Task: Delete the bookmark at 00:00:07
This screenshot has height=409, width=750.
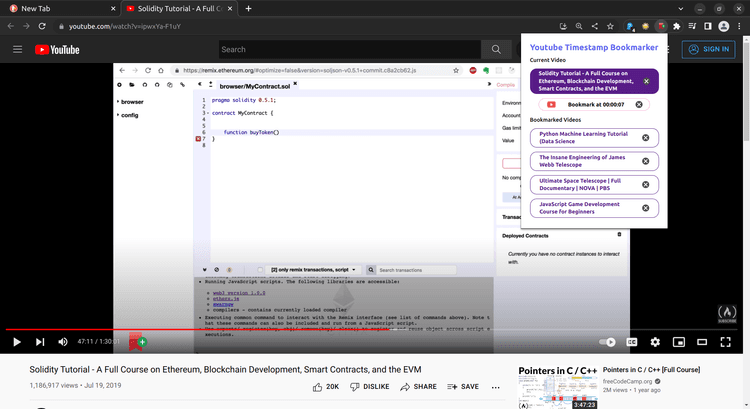Action: (x=639, y=104)
